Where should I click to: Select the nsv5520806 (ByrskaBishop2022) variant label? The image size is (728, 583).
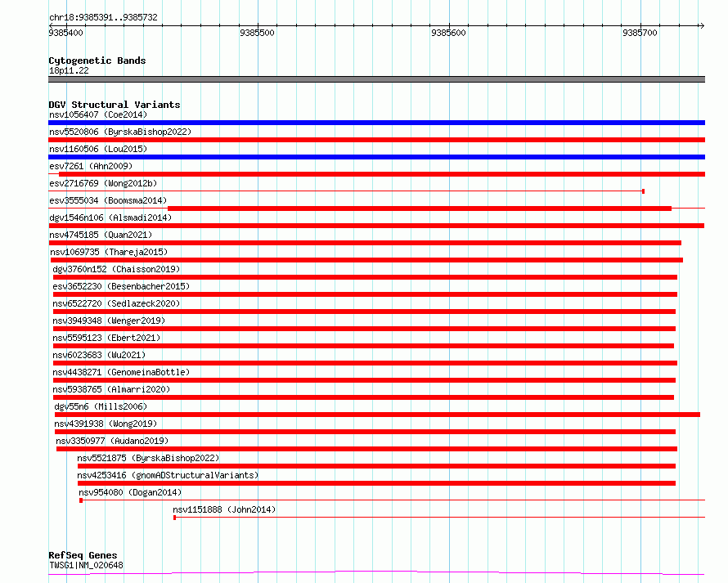coord(120,132)
